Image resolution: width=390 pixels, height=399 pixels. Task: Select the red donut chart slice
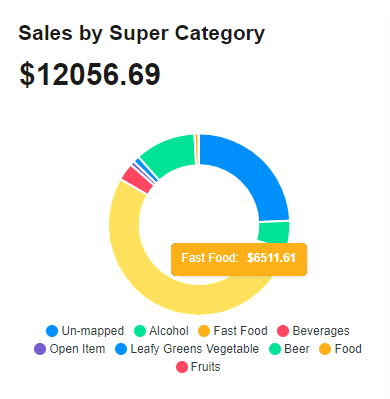click(137, 179)
